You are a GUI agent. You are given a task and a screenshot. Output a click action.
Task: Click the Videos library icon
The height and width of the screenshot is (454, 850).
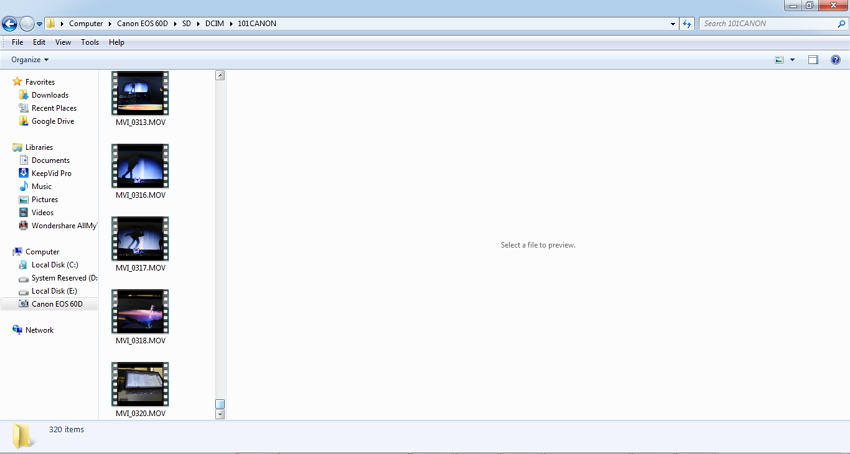pyautogui.click(x=23, y=212)
